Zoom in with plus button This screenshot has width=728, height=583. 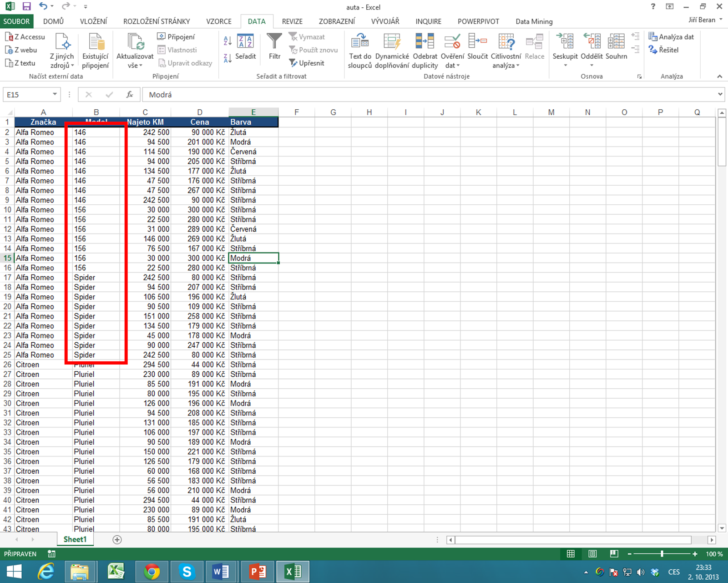(695, 554)
